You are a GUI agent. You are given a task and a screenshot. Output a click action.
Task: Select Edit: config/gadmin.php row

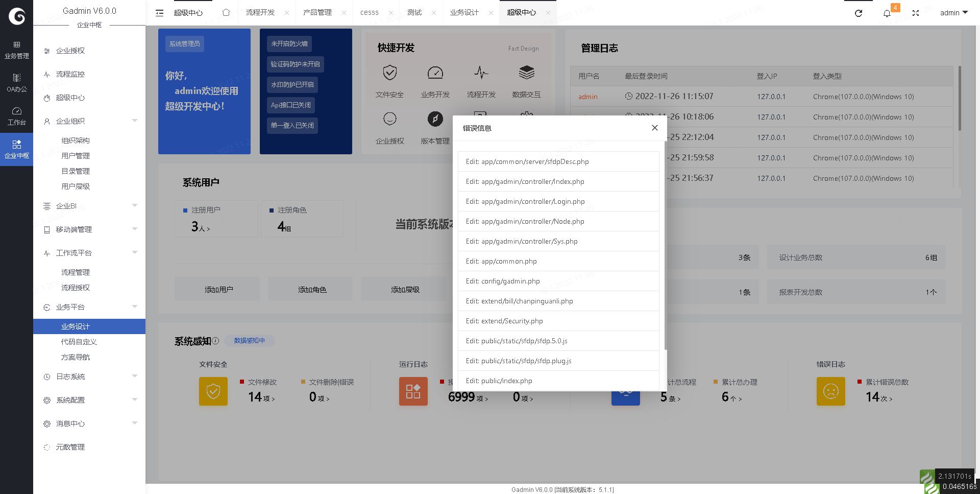558,281
